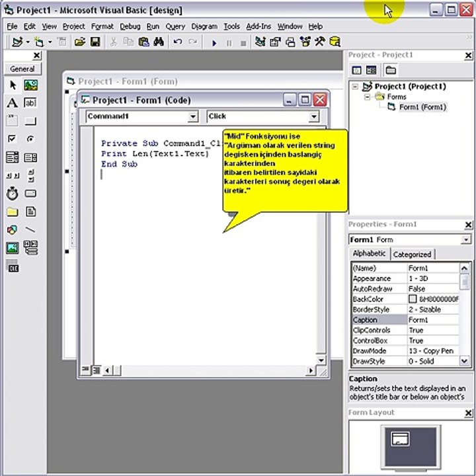Select the Line tool in the toolbox
The height and width of the screenshot is (476, 476).
coord(30,230)
